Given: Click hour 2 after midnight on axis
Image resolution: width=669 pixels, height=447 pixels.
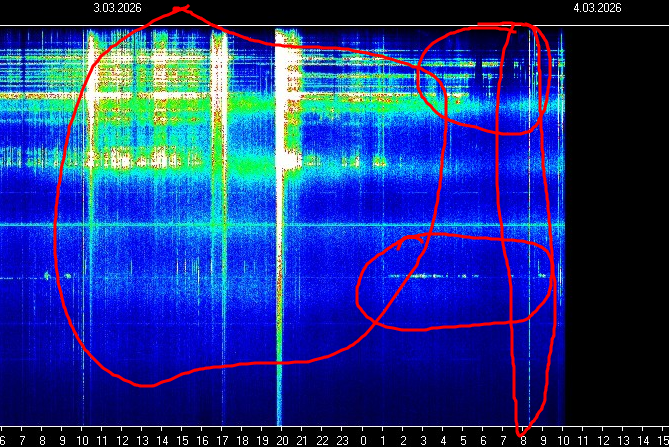Looking at the screenshot, I should [403, 439].
